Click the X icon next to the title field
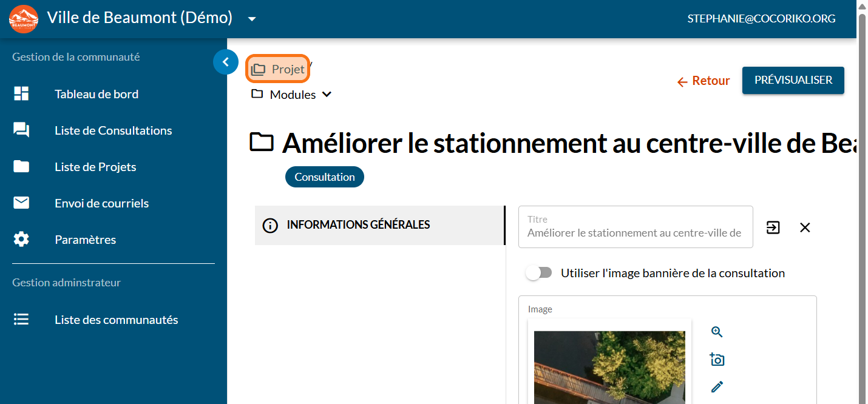 805,227
